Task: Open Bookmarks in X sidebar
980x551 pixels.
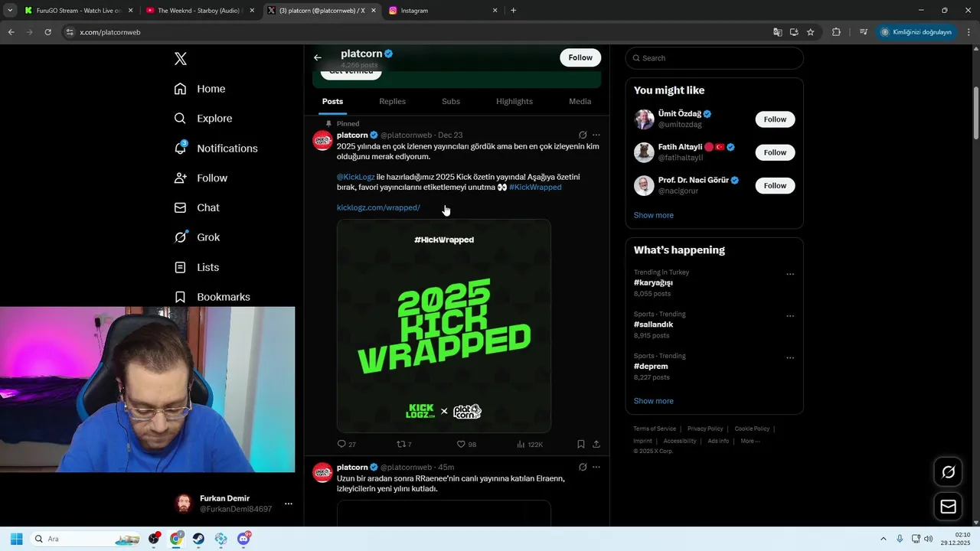Action: [x=212, y=297]
